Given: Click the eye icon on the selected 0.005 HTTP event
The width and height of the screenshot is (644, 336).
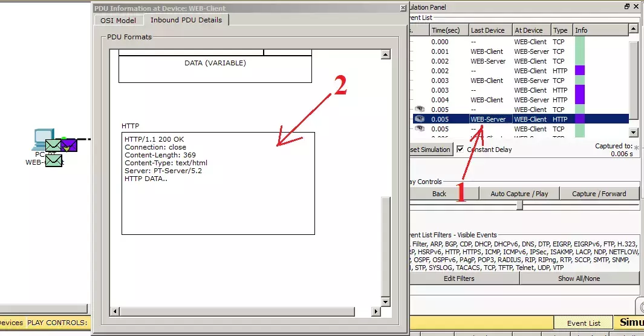Looking at the screenshot, I should 419,119.
